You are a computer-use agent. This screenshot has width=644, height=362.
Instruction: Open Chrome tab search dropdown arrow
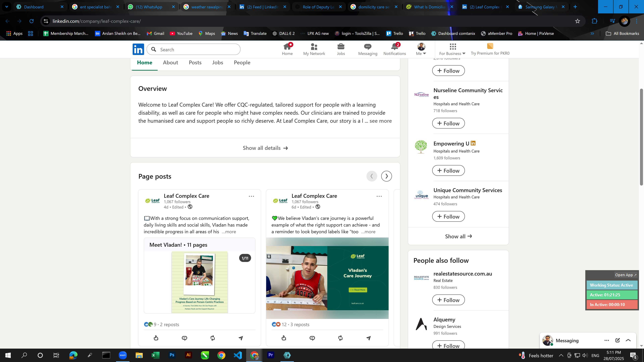tap(7, 7)
